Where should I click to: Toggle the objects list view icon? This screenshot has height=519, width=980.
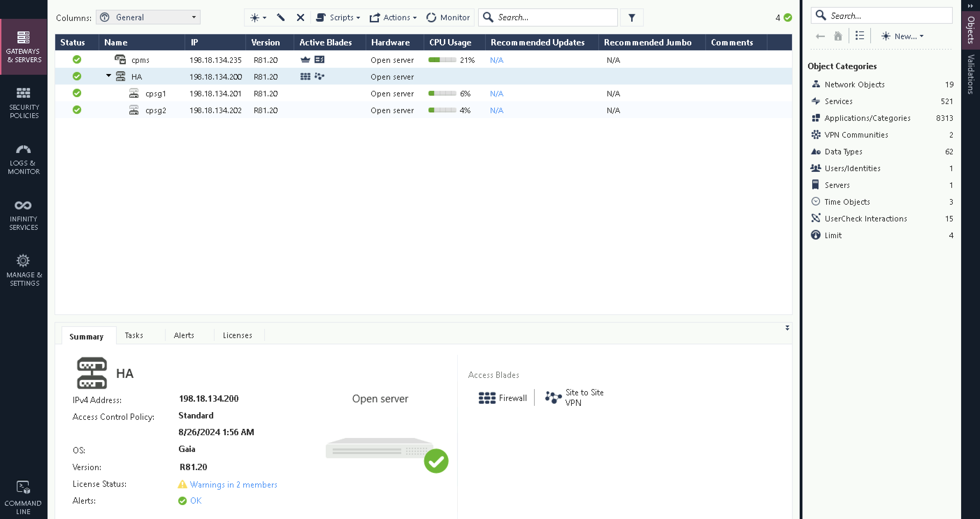point(859,36)
